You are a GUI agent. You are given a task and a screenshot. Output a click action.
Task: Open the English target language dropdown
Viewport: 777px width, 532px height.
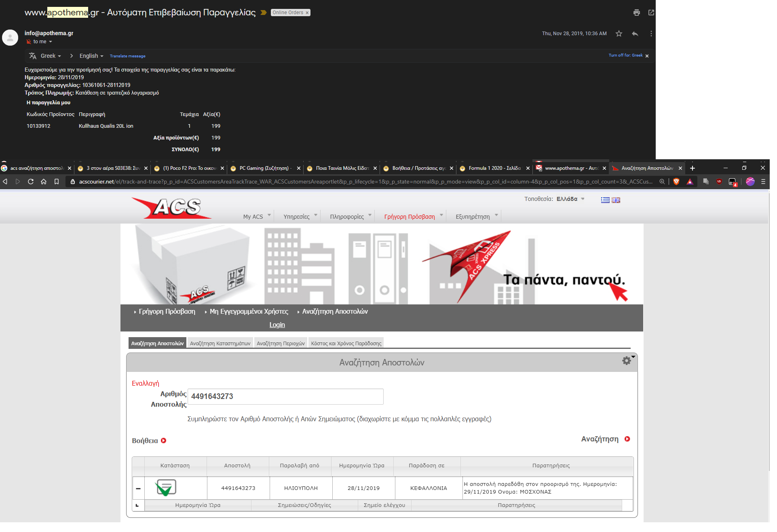click(91, 56)
